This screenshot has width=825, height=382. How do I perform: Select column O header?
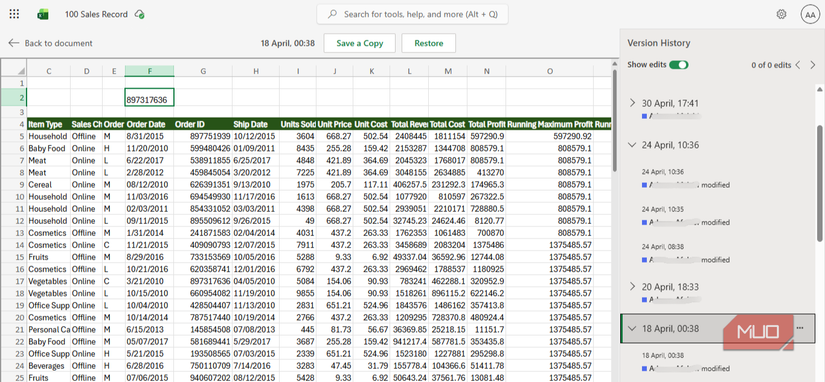click(x=550, y=71)
